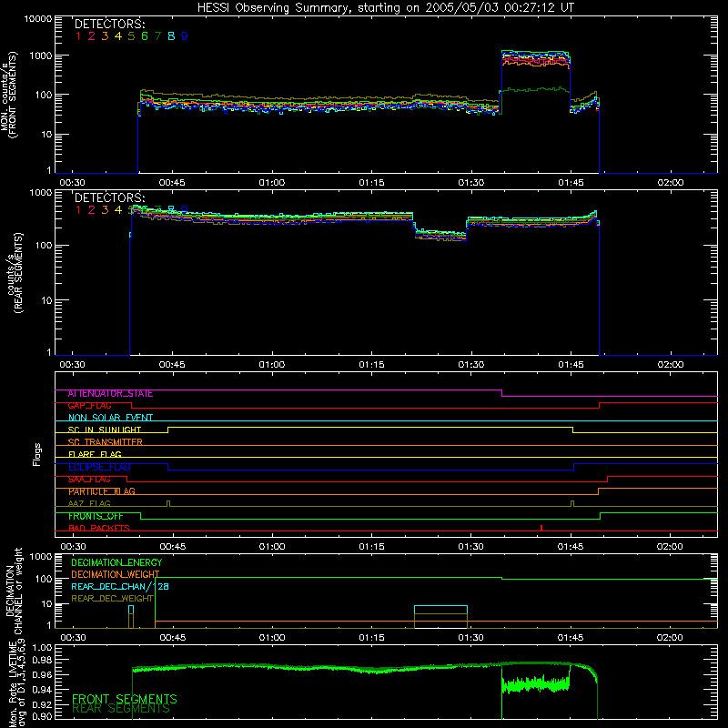The height and width of the screenshot is (728, 728).
Task: Click the 00:30 time tick under the front segments panel
Action: tap(72, 183)
